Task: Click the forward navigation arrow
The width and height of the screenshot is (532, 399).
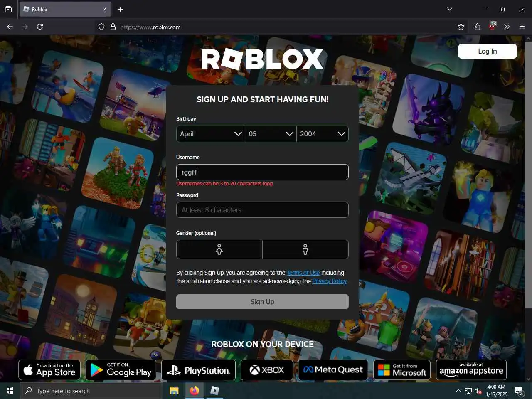Action: [x=25, y=27]
